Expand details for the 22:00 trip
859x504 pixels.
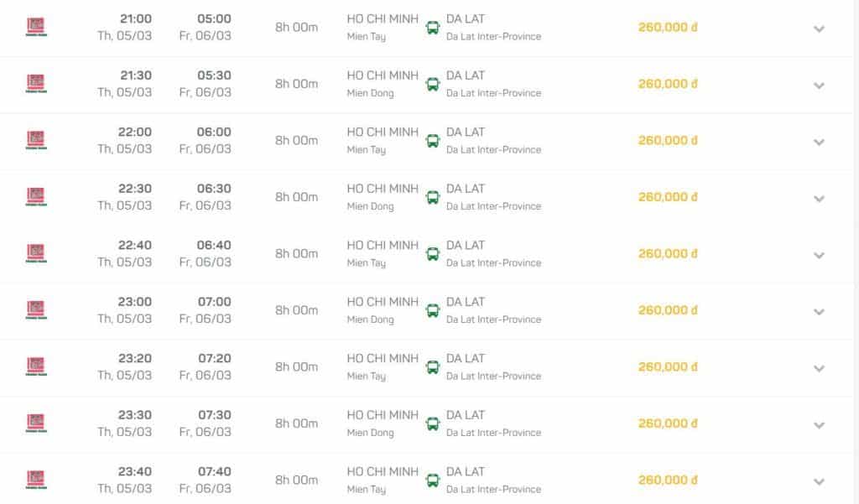[x=819, y=143]
